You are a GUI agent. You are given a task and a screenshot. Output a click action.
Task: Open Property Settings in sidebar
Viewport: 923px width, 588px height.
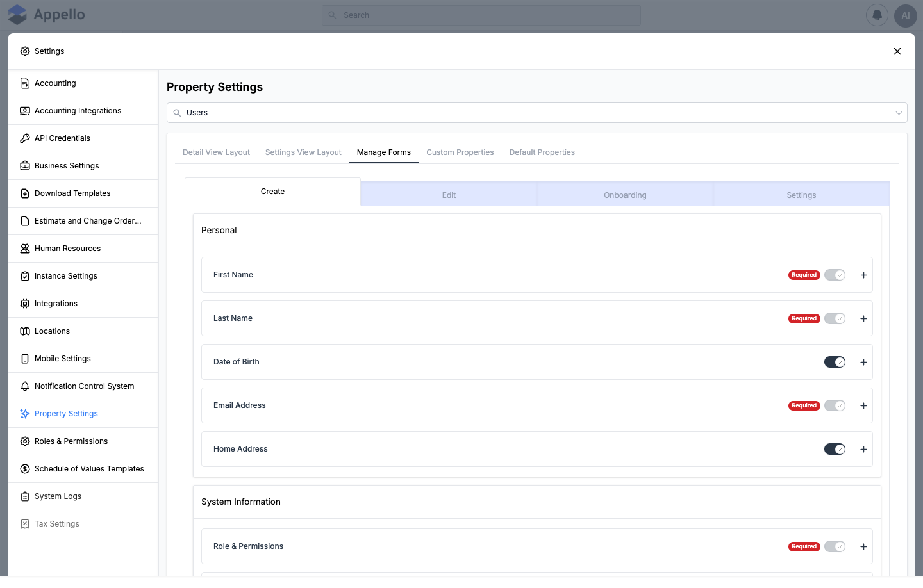tap(83, 414)
